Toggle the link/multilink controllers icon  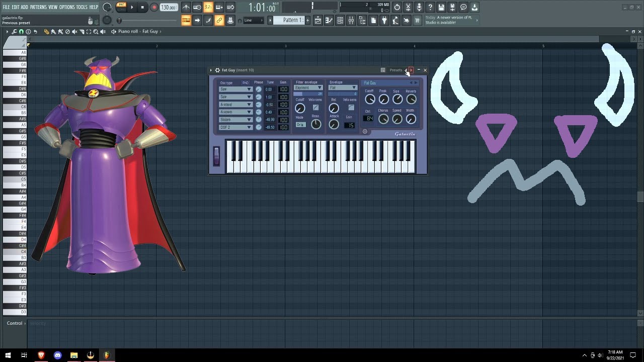click(219, 20)
